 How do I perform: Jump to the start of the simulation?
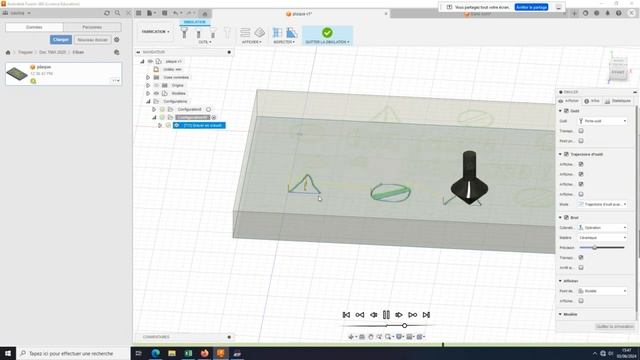coord(346,315)
